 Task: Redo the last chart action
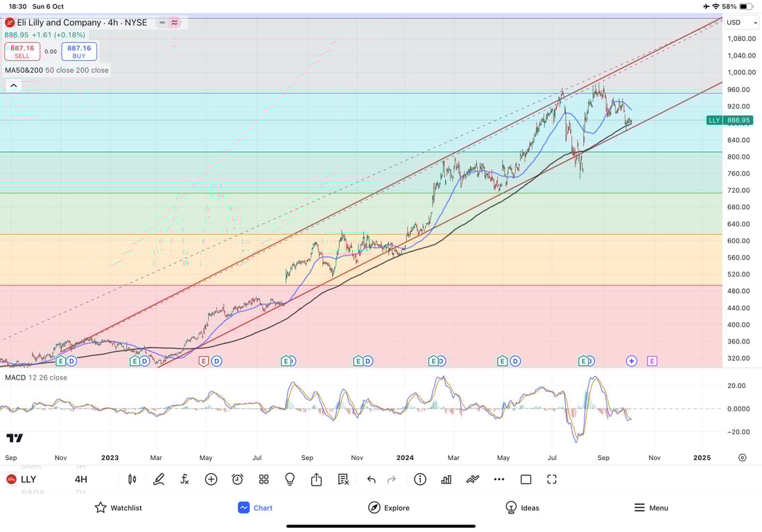pyautogui.click(x=392, y=479)
